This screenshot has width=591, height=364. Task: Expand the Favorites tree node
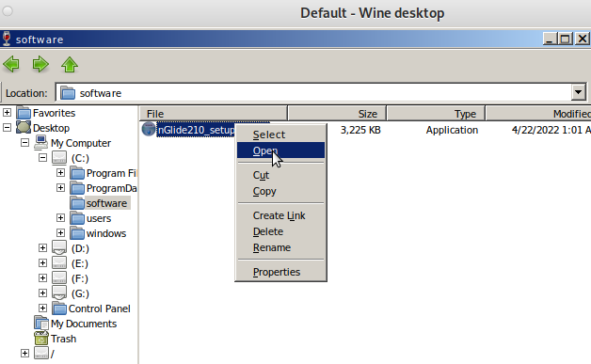click(7, 112)
